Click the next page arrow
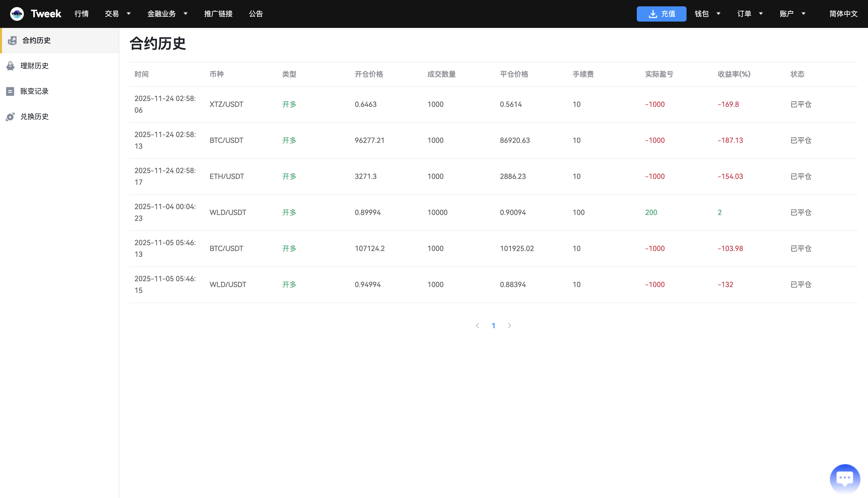The width and height of the screenshot is (868, 498). click(509, 325)
